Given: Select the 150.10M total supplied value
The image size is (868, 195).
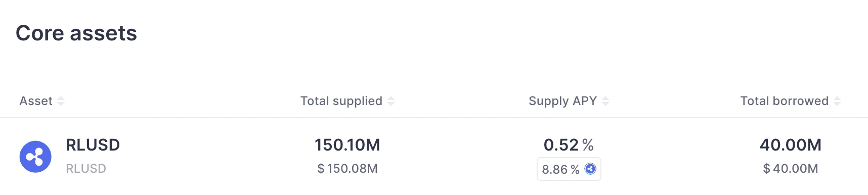Looking at the screenshot, I should (x=348, y=145).
